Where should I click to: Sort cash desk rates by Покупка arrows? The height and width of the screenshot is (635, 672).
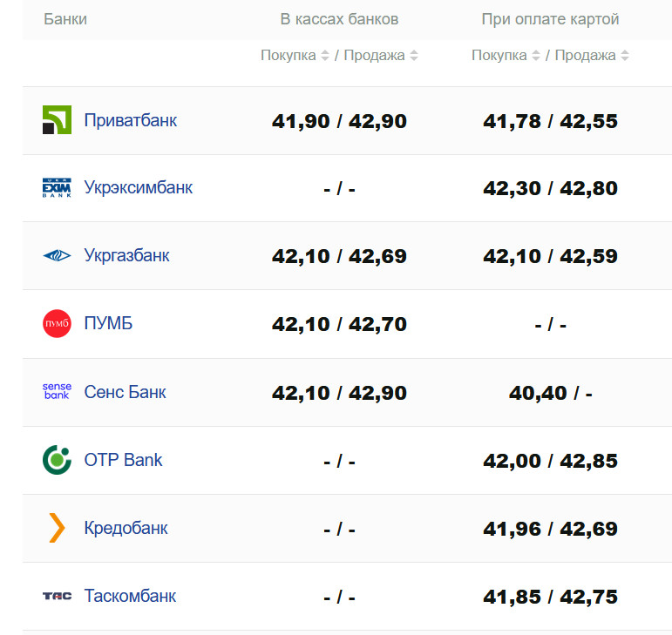(x=325, y=56)
